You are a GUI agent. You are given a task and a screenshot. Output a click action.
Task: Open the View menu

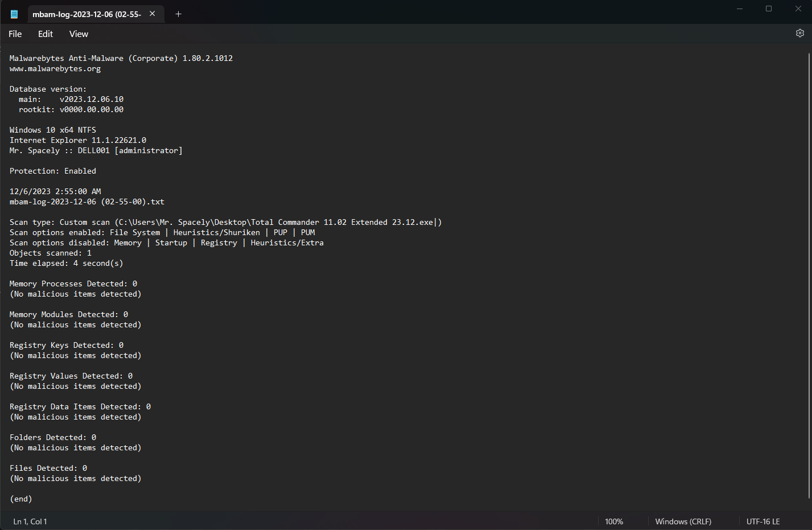79,34
